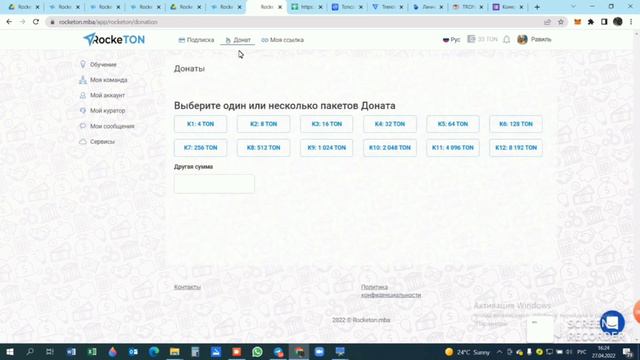
Task: Open the extensions puzzle icon
Action: [591, 22]
